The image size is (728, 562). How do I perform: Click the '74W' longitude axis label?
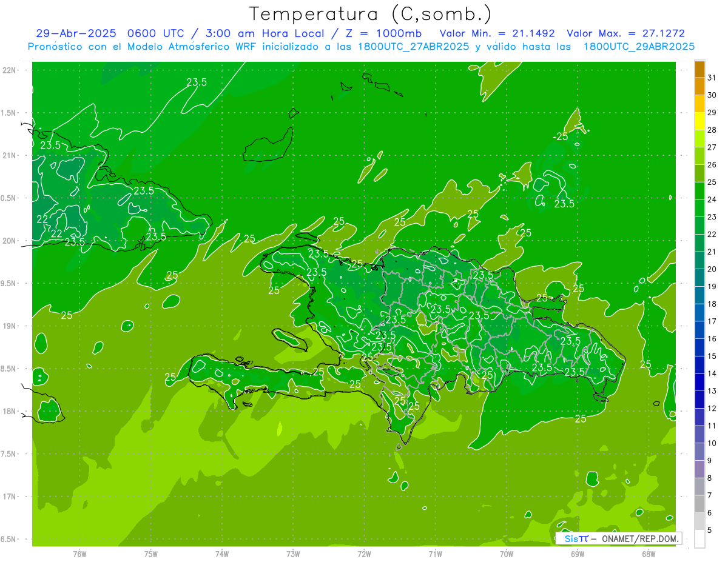point(222,554)
